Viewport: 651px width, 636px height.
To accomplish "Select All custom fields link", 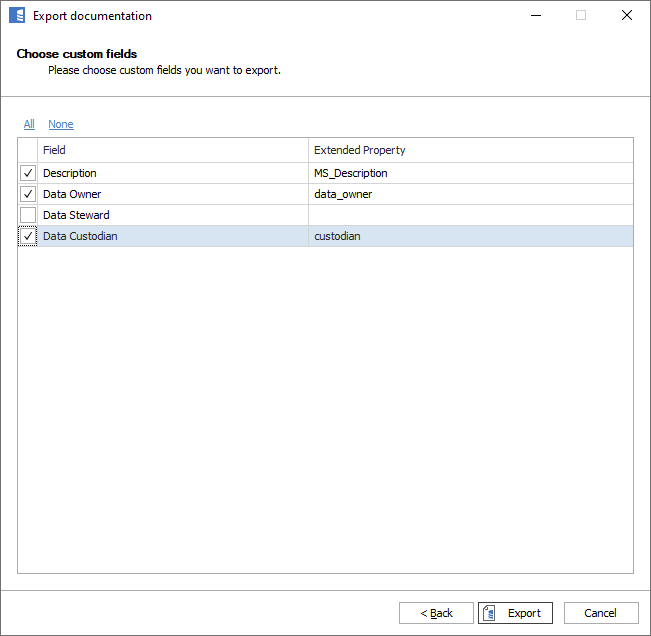I will point(29,124).
